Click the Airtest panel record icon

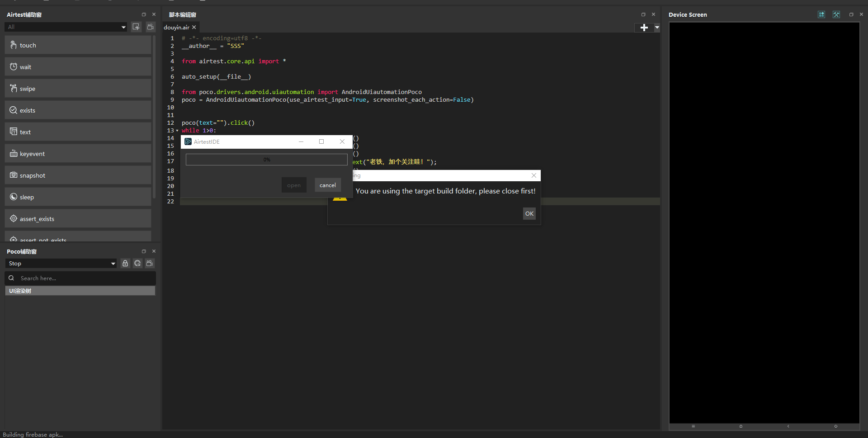[x=151, y=27]
